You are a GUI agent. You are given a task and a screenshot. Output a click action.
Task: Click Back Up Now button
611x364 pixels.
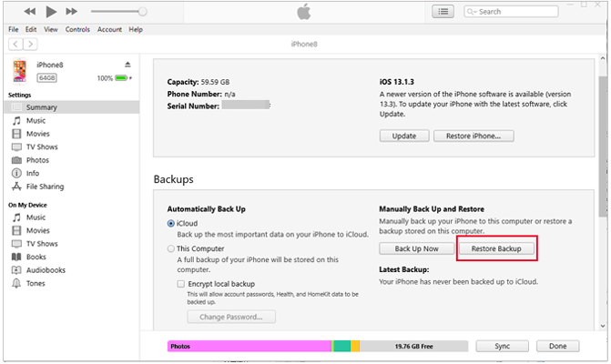[x=416, y=248]
